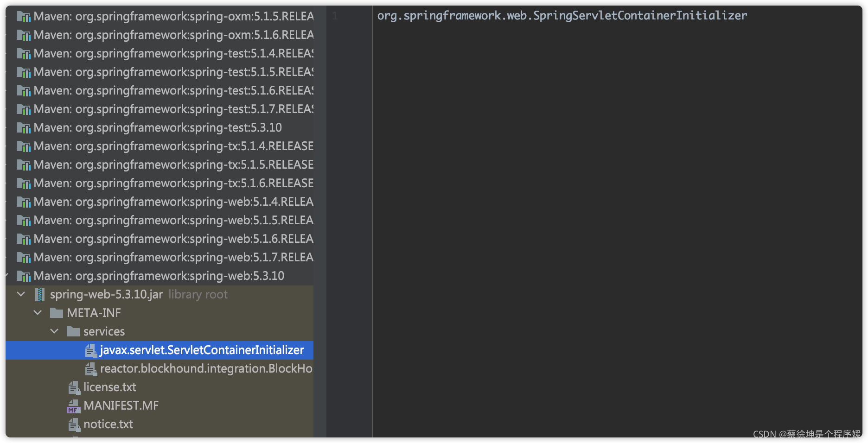
Task: Select the MANIFEST.MF file
Action: [x=121, y=405]
